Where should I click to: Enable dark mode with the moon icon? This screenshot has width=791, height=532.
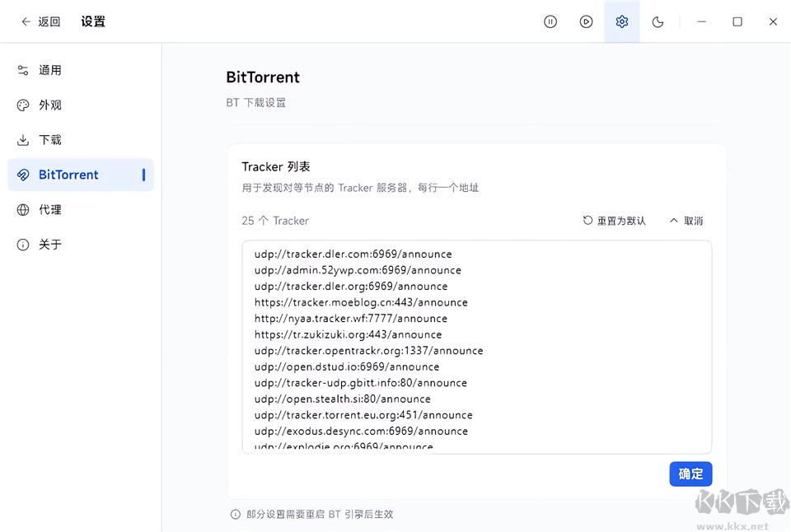(x=658, y=21)
